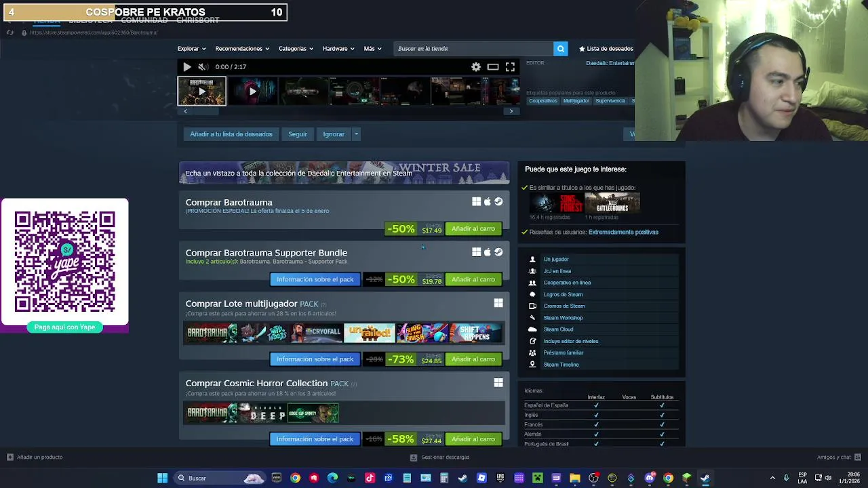The width and height of the screenshot is (868, 488).
Task: Select the second video thumbnail
Action: [252, 91]
